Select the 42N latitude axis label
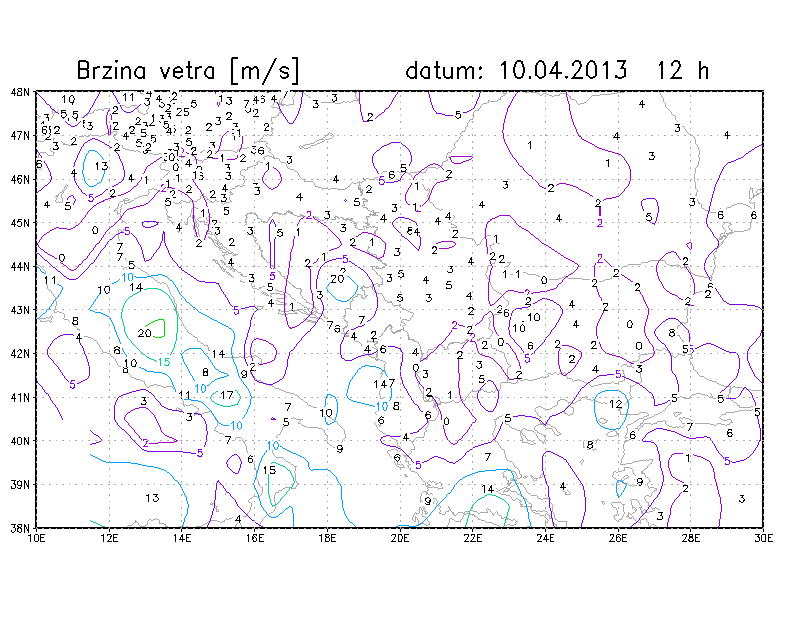The height and width of the screenshot is (618, 800). pyautogui.click(x=20, y=354)
